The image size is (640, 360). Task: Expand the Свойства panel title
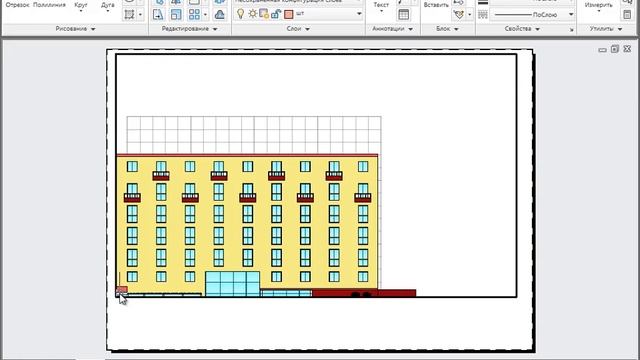click(x=522, y=29)
